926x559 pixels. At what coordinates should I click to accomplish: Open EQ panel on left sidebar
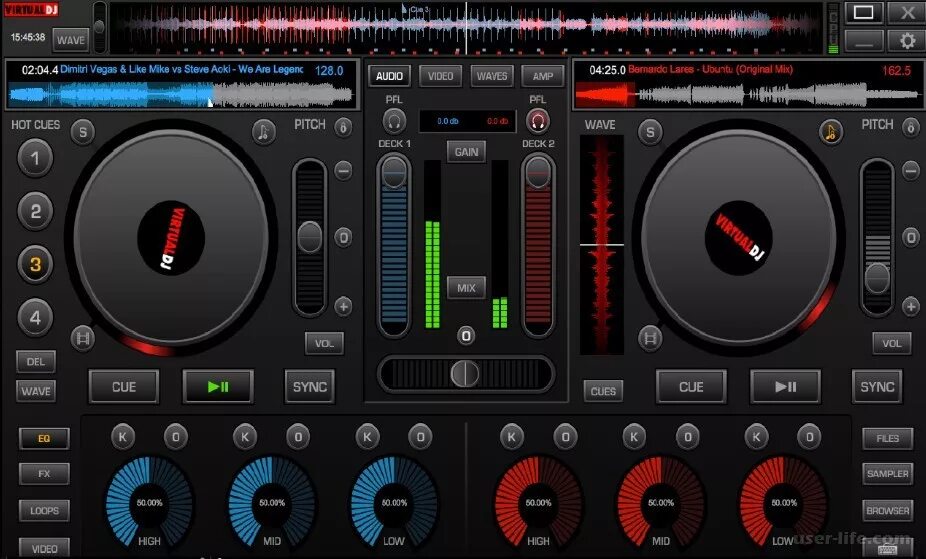[x=44, y=439]
